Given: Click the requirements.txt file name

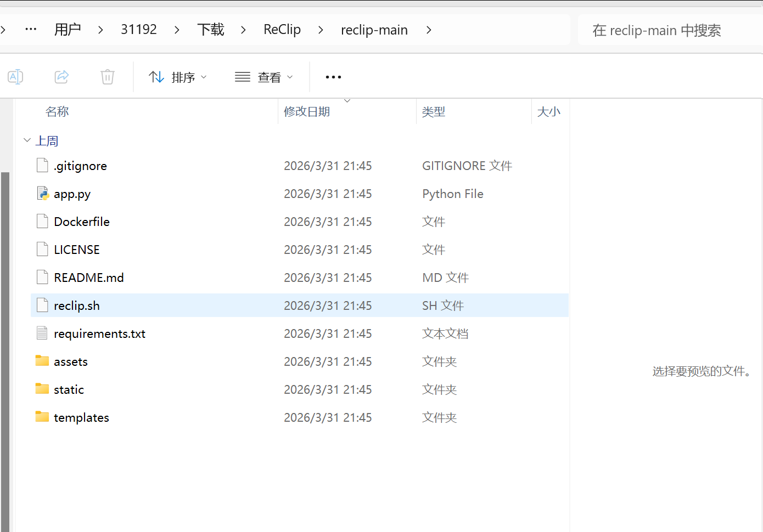Looking at the screenshot, I should [99, 334].
